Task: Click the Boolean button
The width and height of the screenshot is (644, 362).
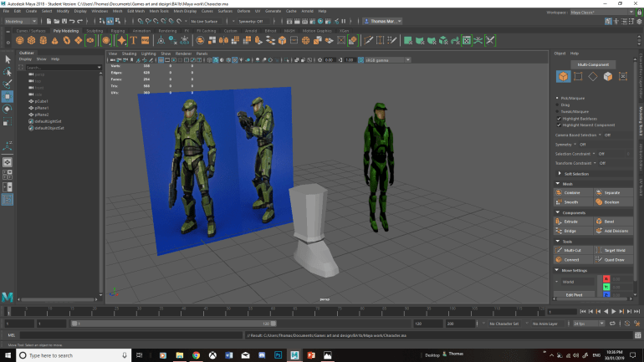Action: click(x=613, y=202)
